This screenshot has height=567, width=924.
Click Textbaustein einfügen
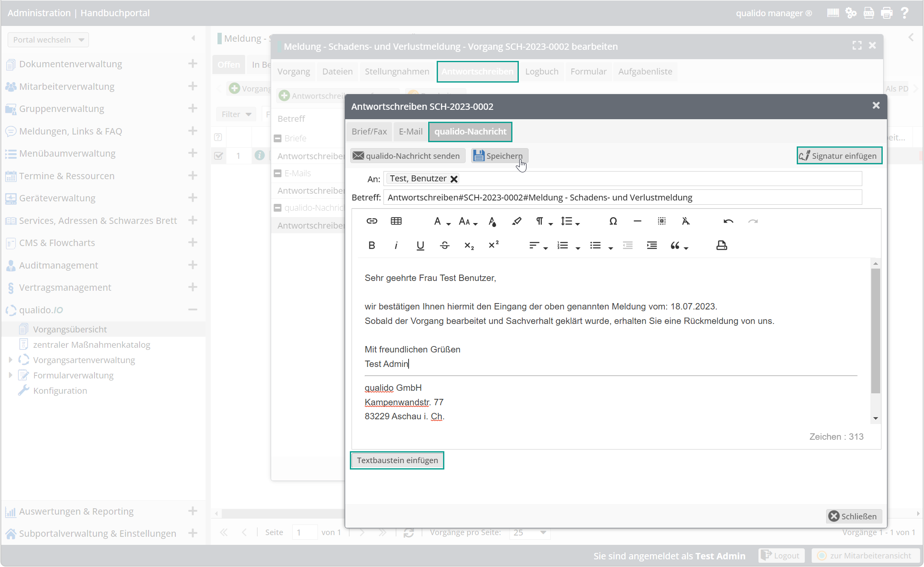click(397, 460)
